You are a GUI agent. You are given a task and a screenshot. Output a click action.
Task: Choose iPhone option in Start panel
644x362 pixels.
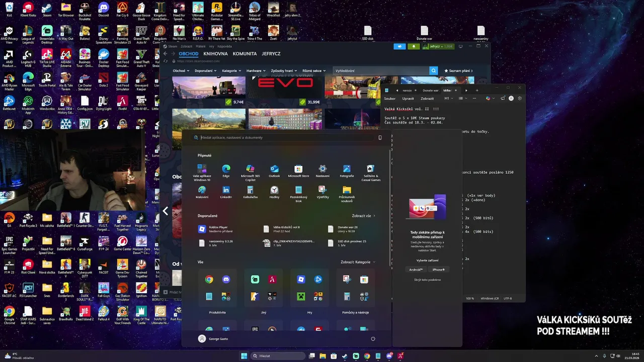coord(438,269)
